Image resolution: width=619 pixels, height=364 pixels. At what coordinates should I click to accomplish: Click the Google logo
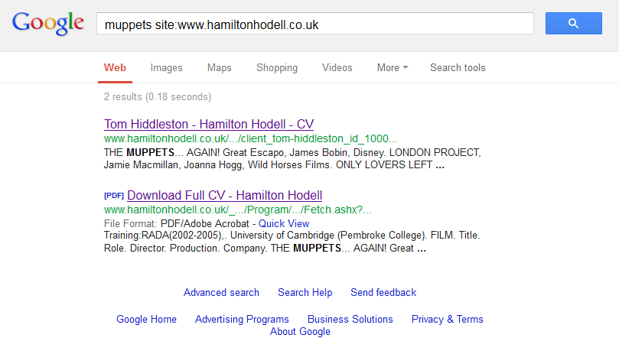tap(48, 24)
